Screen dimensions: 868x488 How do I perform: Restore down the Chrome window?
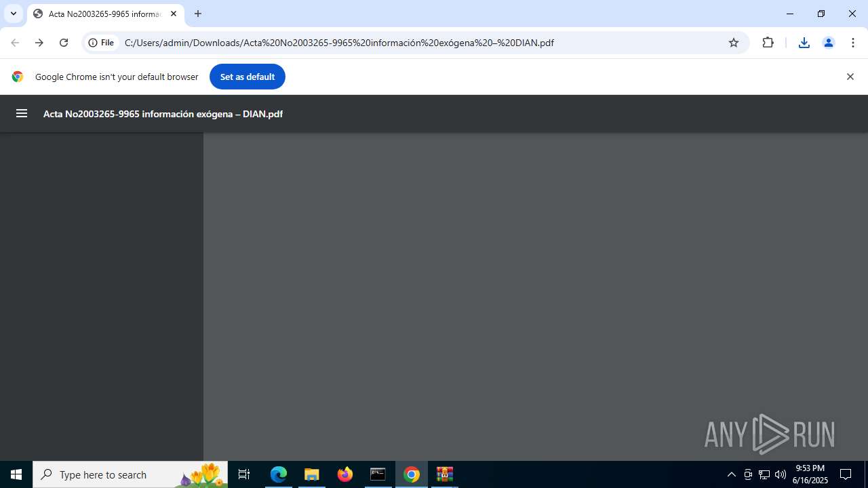pos(821,14)
